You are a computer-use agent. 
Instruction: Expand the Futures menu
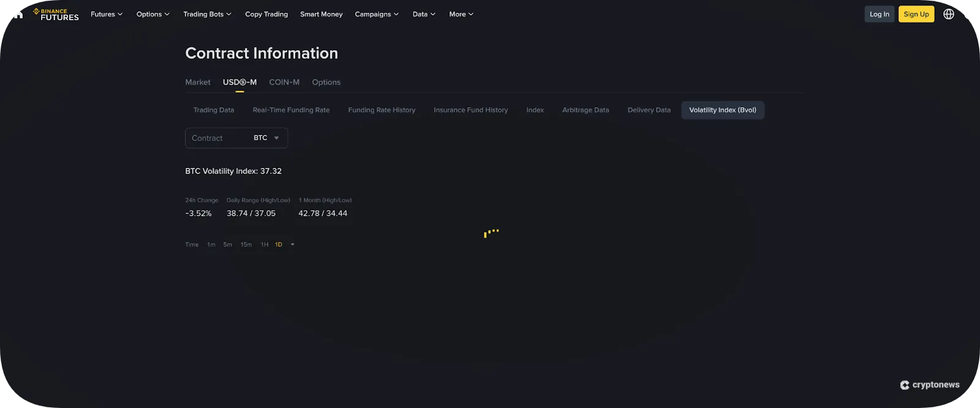pos(107,14)
